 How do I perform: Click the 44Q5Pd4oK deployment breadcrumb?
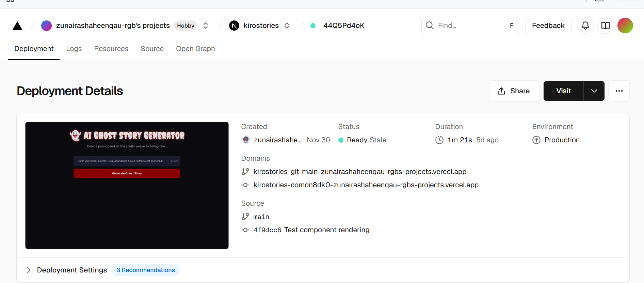[x=344, y=26]
